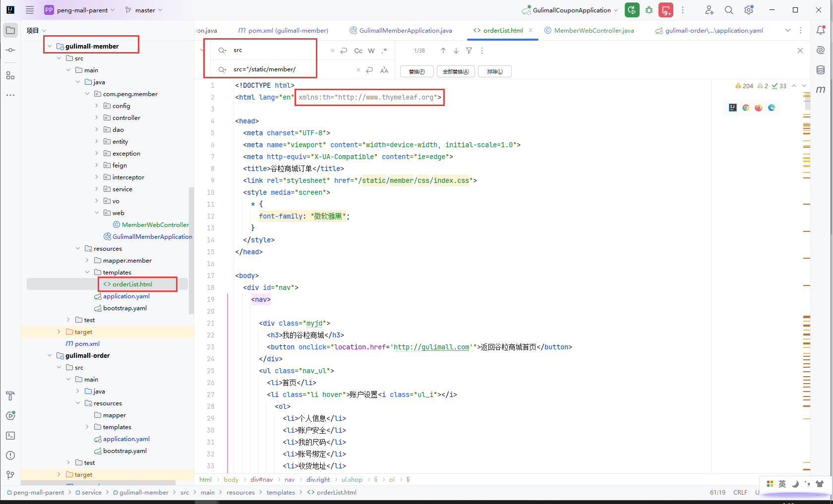
Task: Open IDE settings gear
Action: point(749,10)
